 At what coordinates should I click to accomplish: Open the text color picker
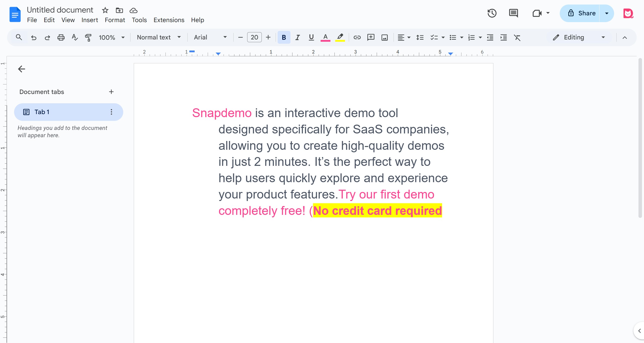click(x=325, y=37)
